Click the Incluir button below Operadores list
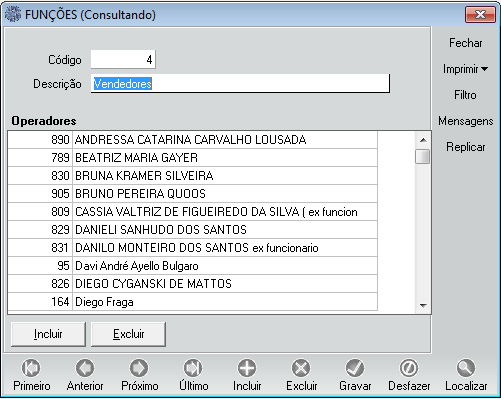Screen dimensions: 501x399 coord(48,334)
